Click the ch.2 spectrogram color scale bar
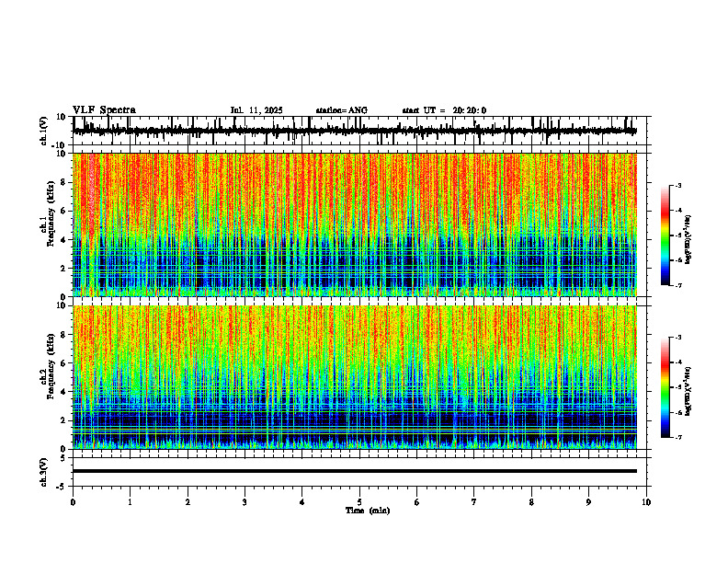 click(x=665, y=387)
